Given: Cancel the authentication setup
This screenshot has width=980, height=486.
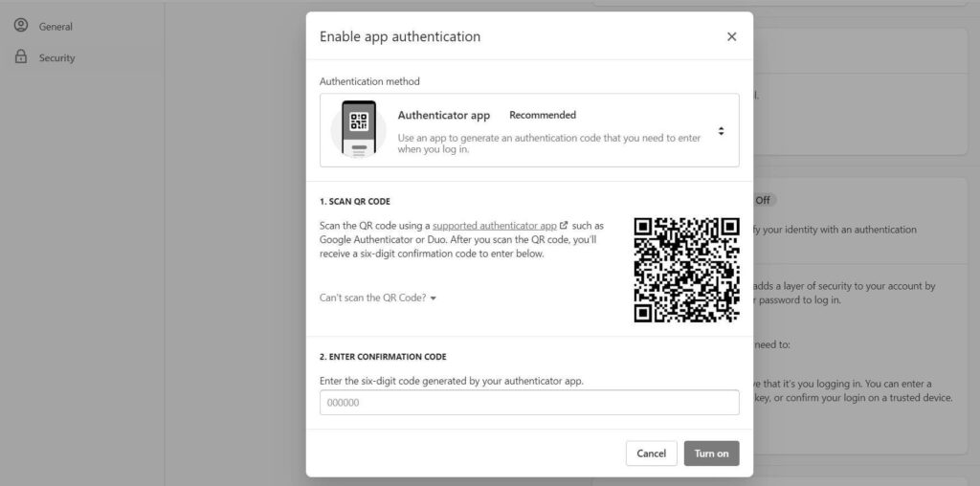Looking at the screenshot, I should click(x=651, y=453).
